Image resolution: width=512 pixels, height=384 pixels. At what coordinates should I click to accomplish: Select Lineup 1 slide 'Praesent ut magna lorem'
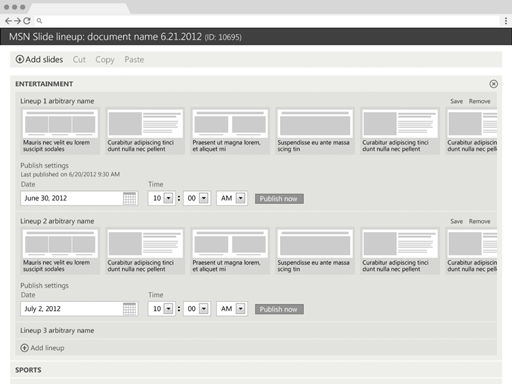click(x=230, y=131)
